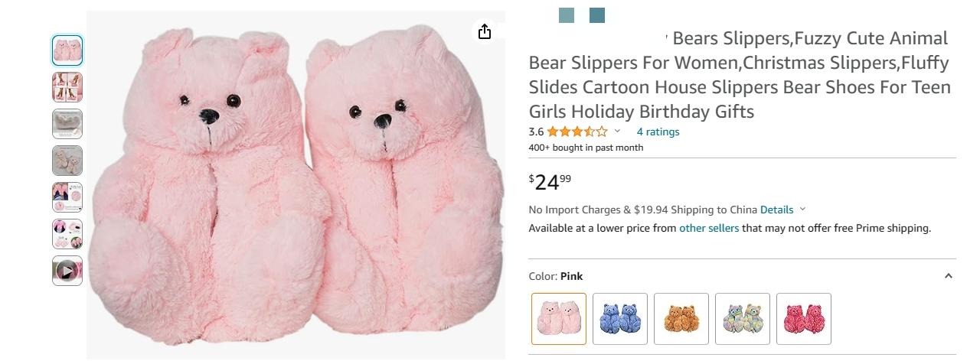This screenshot has width=980, height=364.
Task: Play the product video thumbnail
Action: coord(67,271)
